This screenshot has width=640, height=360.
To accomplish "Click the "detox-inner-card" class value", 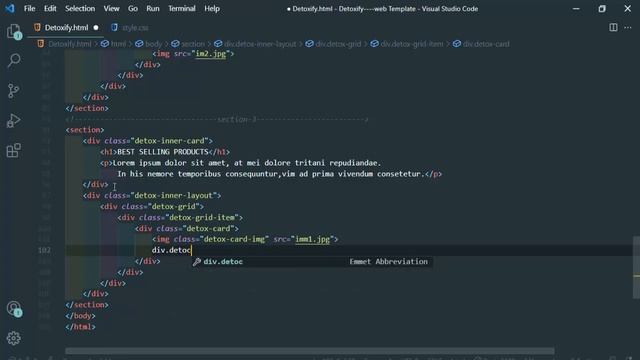I will point(169,141).
